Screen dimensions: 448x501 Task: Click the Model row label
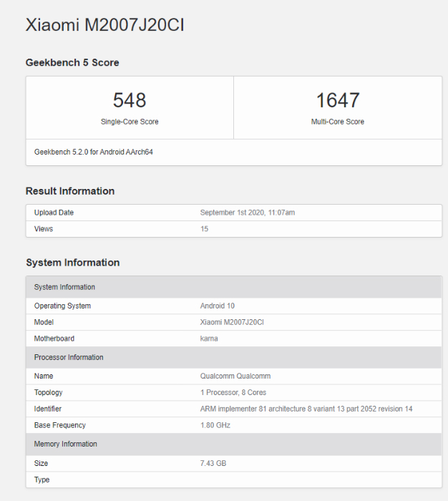pos(44,322)
